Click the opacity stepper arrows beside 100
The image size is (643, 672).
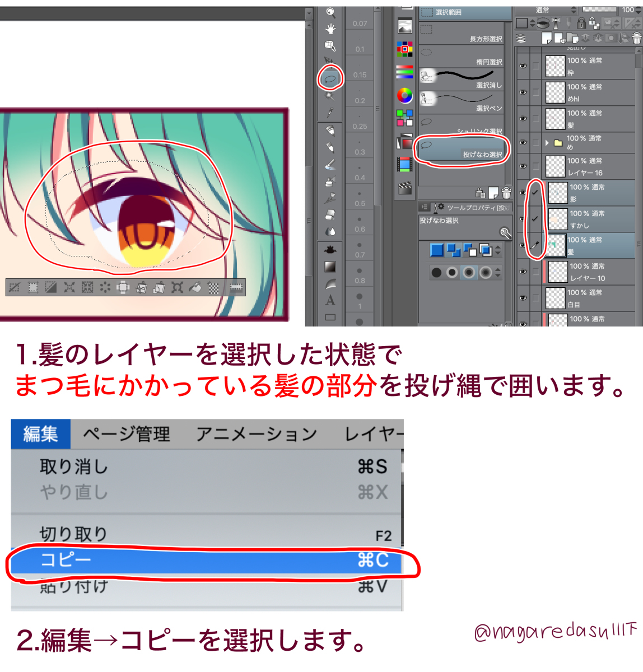(637, 11)
